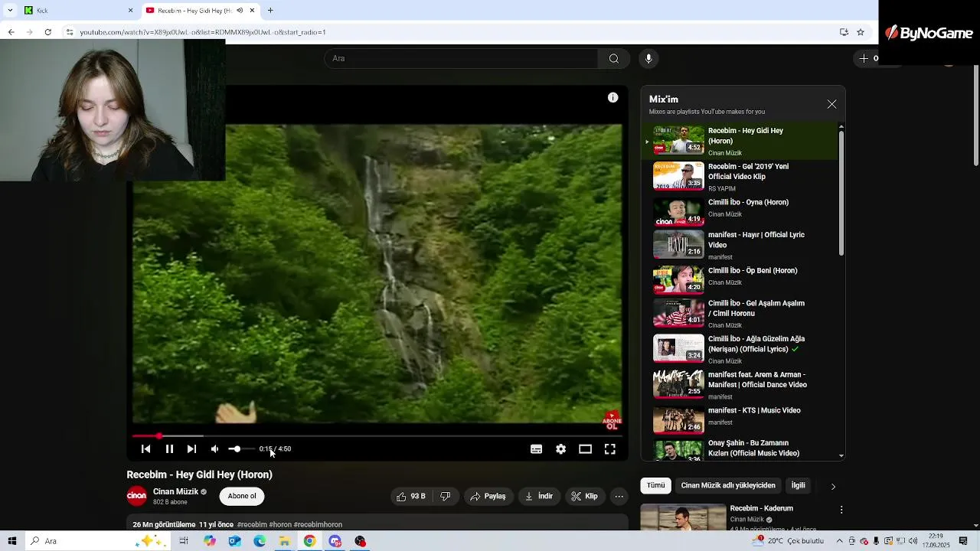
Task: Close the Recebim YouTube browser tab
Action: [252, 11]
